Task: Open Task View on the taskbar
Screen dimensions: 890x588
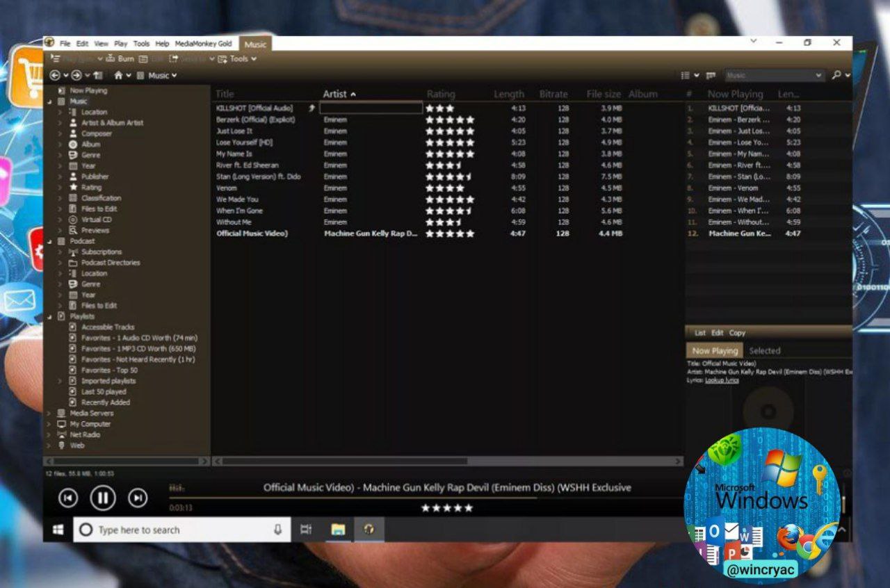Action: pyautogui.click(x=306, y=530)
